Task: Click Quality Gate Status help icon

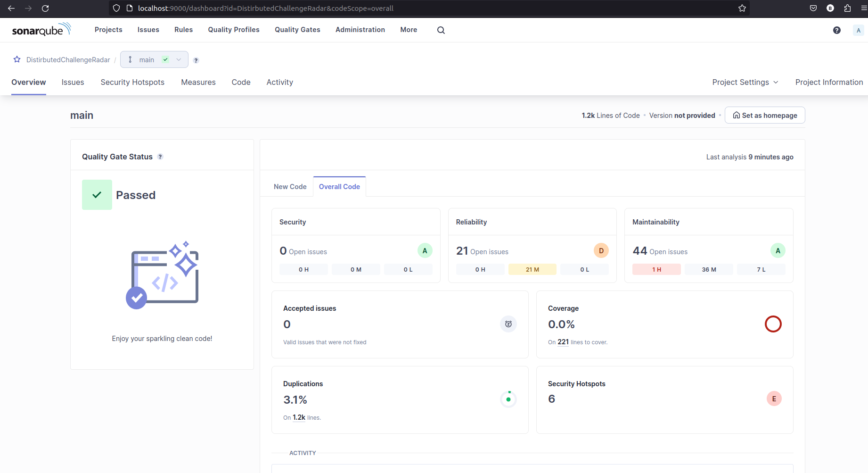Action: tap(160, 157)
